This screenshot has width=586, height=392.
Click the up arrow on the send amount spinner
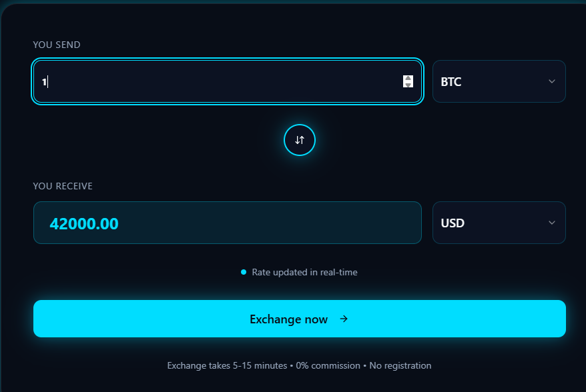click(x=408, y=79)
